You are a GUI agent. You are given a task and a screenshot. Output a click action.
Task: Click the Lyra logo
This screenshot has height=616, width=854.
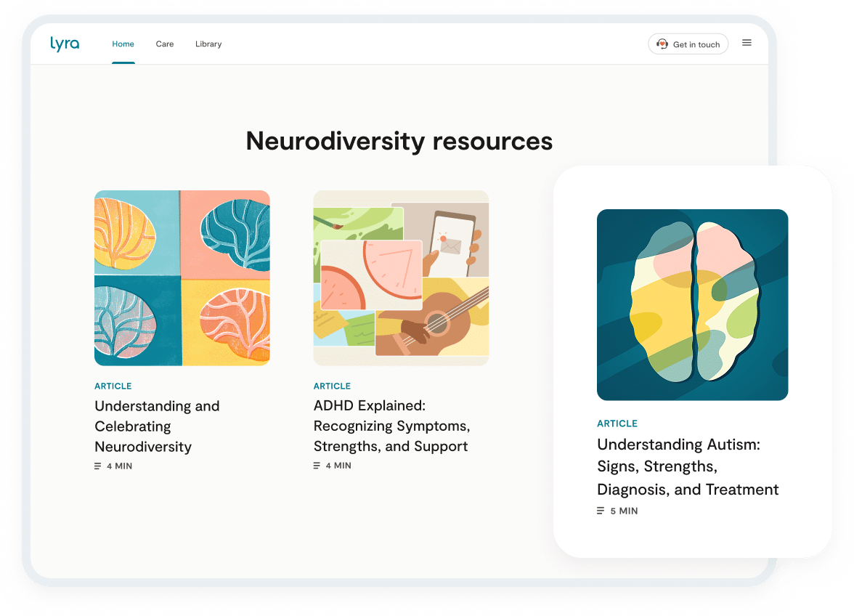point(65,44)
